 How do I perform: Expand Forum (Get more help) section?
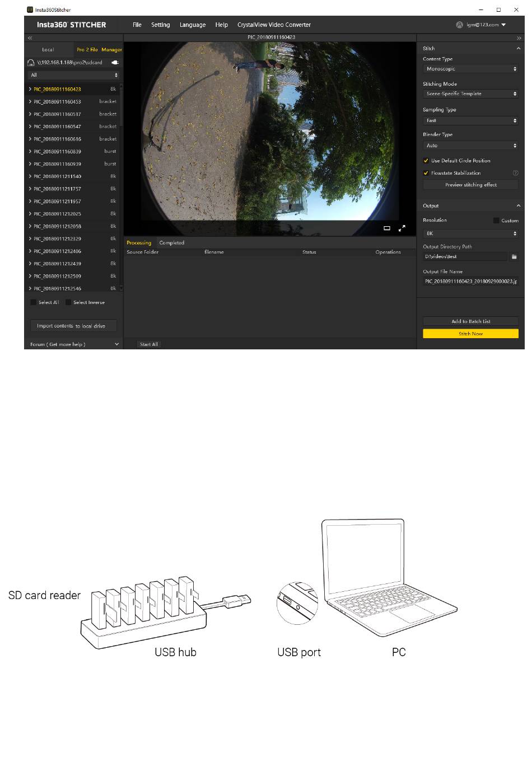(74, 344)
